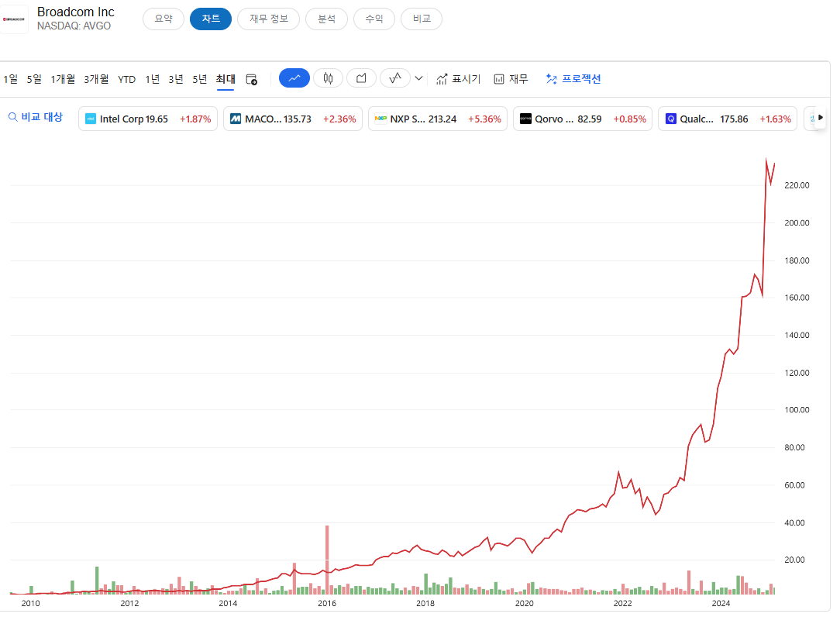This screenshot has width=840, height=617.
Task: Set chart range to 3개월
Action: [x=96, y=79]
